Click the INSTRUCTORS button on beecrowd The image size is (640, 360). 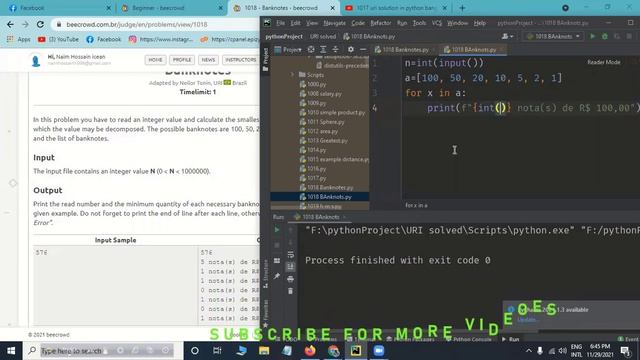point(241,60)
